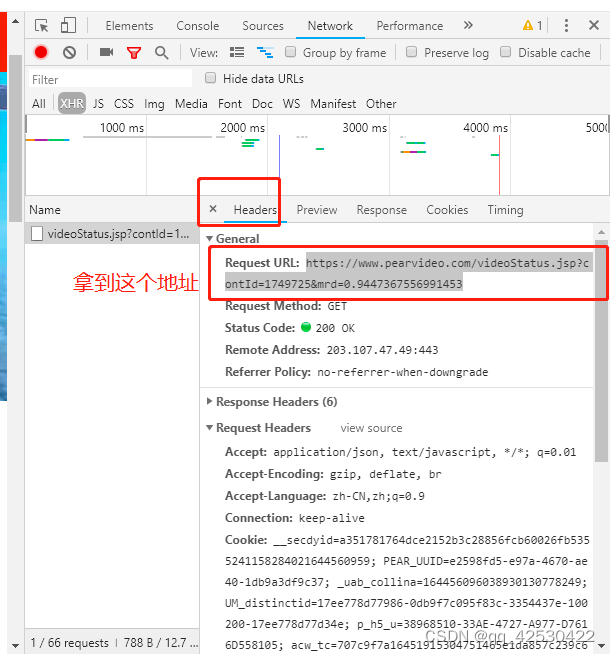Click the red record network log button
Viewport: 610px width, 654px height.
[41, 53]
